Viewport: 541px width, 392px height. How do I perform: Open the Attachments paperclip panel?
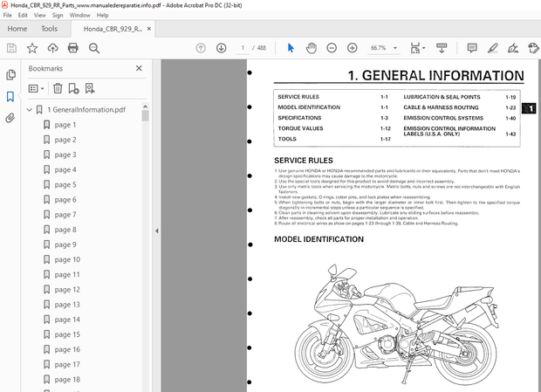(x=10, y=118)
